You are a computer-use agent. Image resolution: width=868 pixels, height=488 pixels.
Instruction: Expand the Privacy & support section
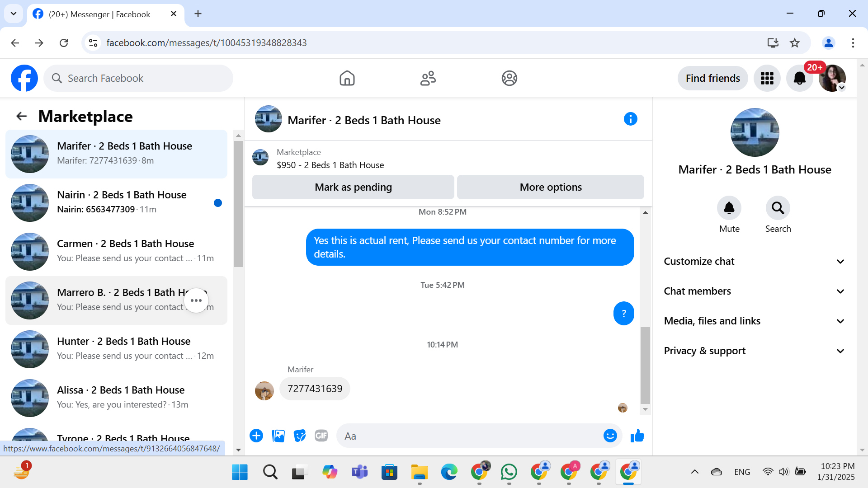pos(755,351)
